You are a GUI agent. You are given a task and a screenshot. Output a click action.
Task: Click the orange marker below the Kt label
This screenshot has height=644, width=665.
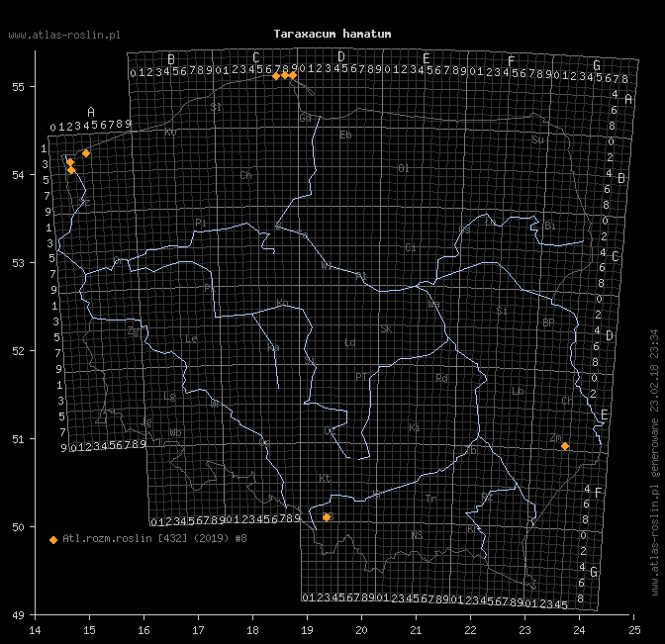click(x=327, y=517)
